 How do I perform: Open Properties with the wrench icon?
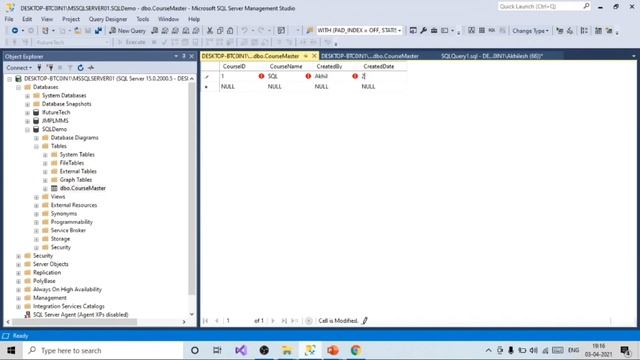tap(423, 31)
